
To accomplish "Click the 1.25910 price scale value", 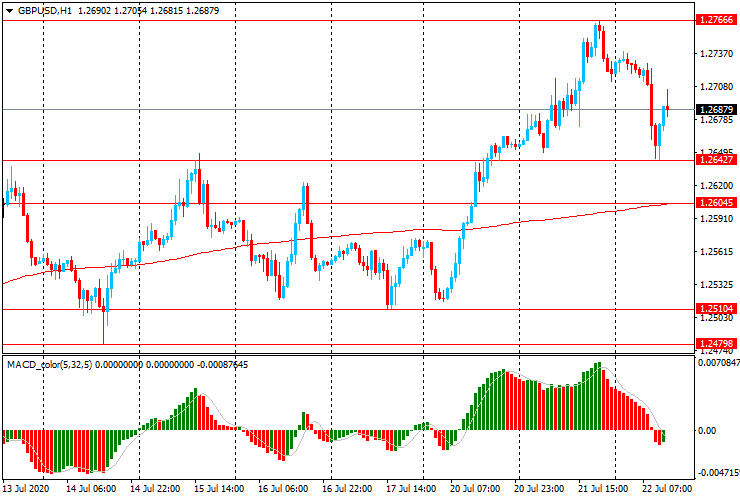I will point(717,219).
